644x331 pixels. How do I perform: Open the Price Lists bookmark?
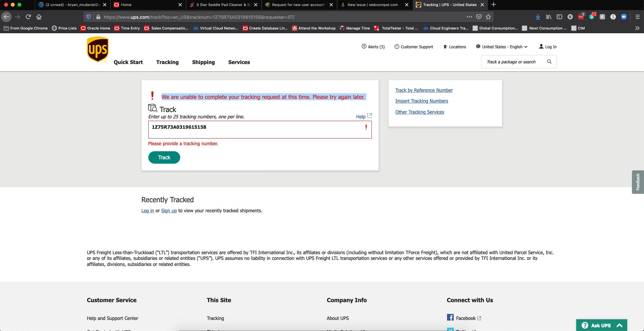pos(64,28)
